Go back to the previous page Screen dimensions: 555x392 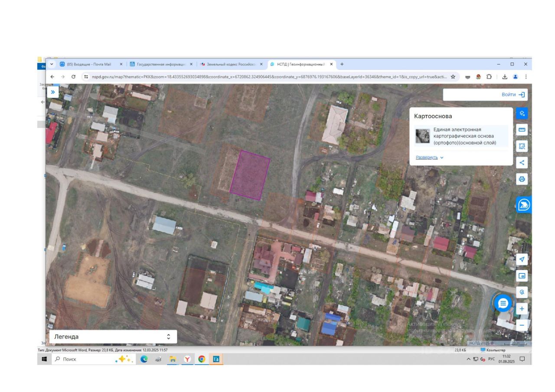tap(52, 77)
